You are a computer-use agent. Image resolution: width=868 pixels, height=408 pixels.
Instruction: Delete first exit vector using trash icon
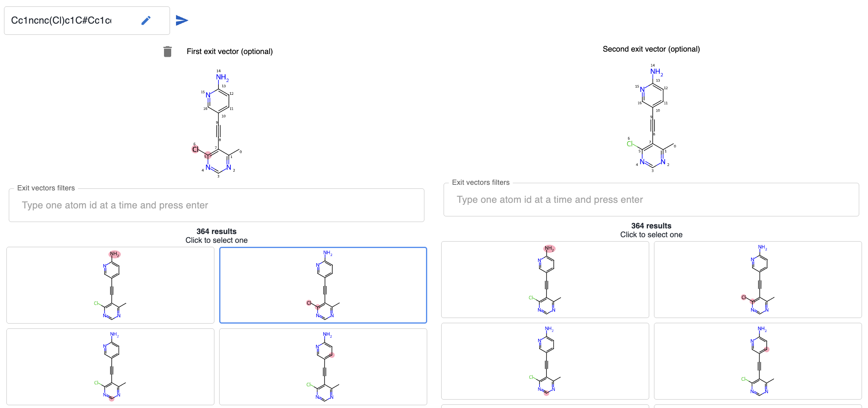tap(168, 52)
